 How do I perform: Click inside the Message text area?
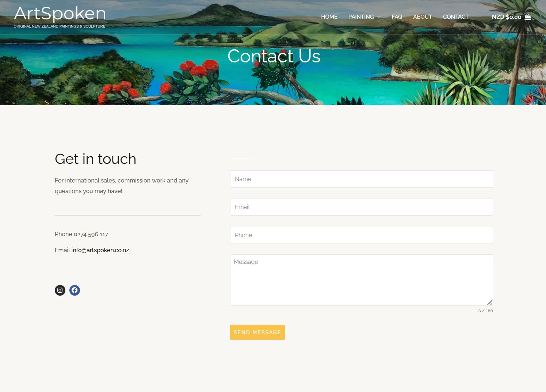361,280
